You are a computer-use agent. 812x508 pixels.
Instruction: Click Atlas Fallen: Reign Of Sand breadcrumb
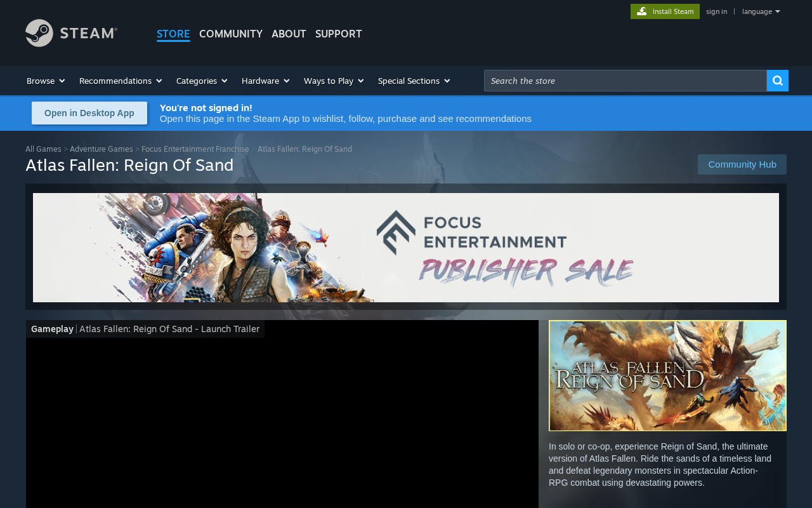(304, 149)
